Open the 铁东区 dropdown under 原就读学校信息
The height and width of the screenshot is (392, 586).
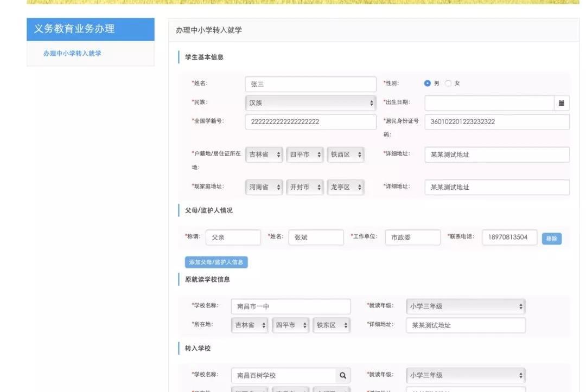click(x=332, y=325)
